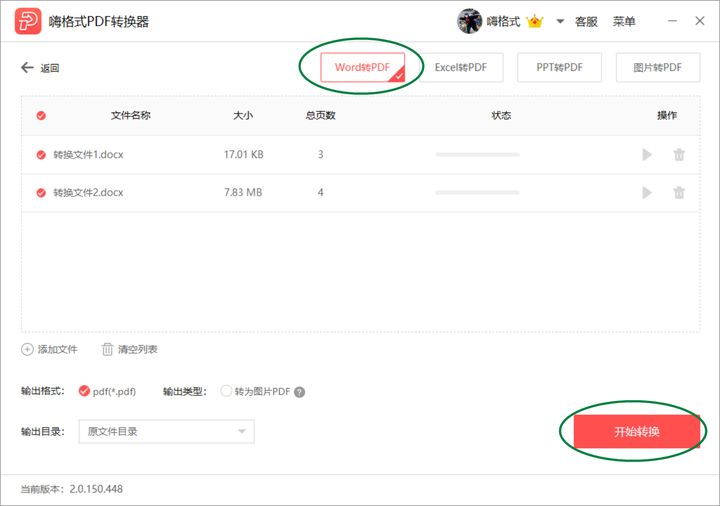Click the 开始转换 button
720x506 pixels.
(x=636, y=432)
